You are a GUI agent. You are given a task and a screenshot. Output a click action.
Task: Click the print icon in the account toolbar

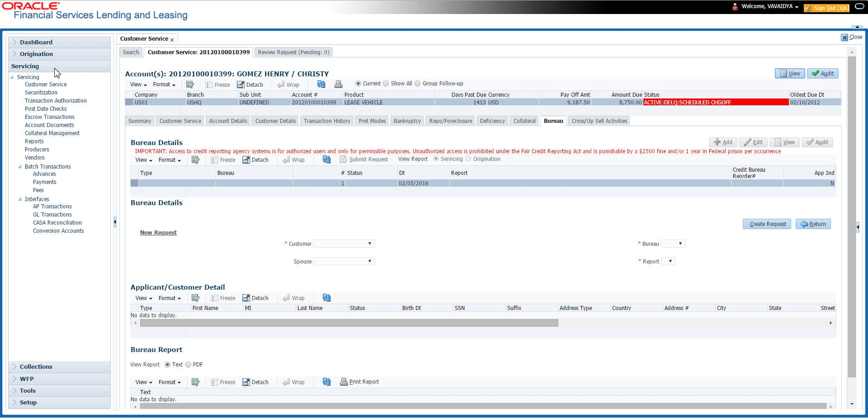(x=338, y=84)
